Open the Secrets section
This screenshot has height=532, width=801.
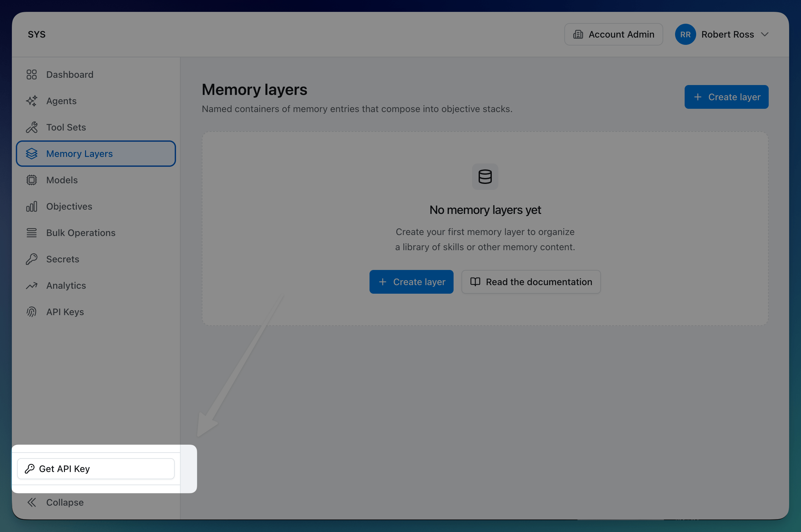tap(96, 259)
